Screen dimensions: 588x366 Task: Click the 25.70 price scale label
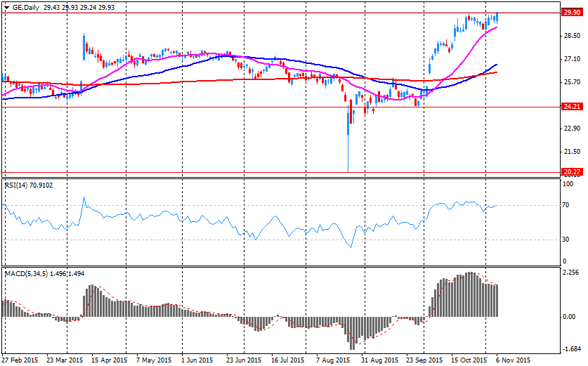pos(573,82)
